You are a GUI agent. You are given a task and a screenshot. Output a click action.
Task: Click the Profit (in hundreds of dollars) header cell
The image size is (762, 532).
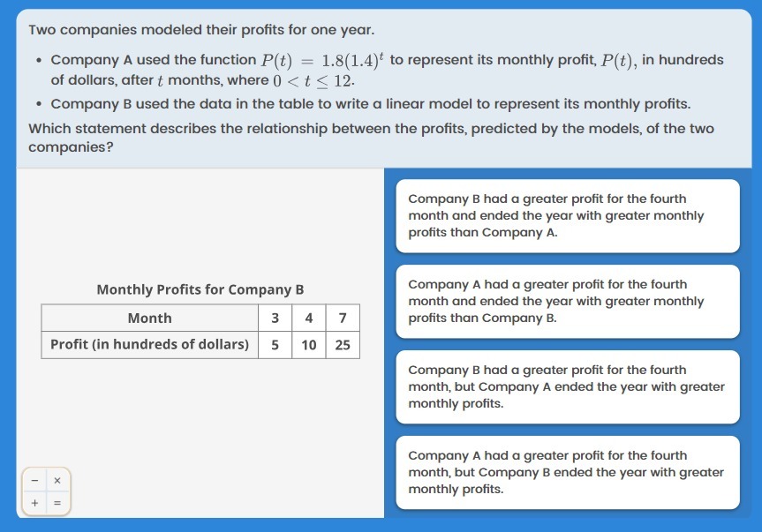pos(150,345)
